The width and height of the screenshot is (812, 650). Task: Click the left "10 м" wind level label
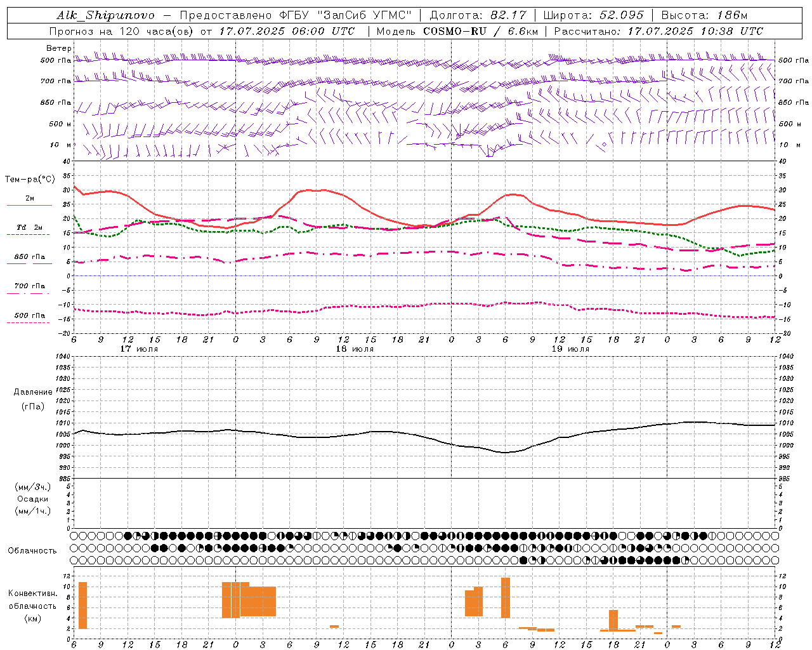coord(61,145)
